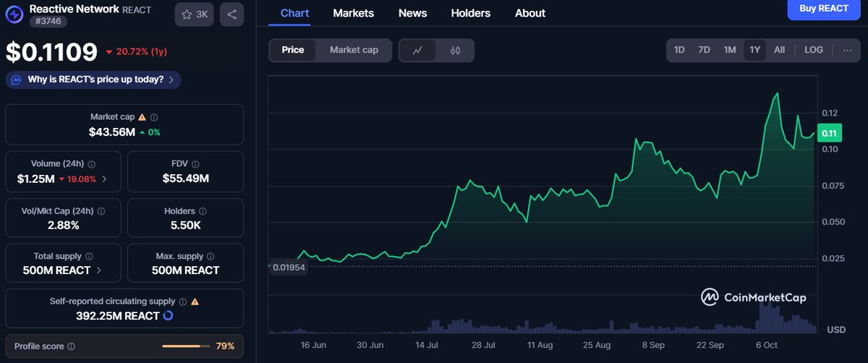Click the Reactive Network logo icon
The width and height of the screenshot is (868, 363).
[14, 14]
